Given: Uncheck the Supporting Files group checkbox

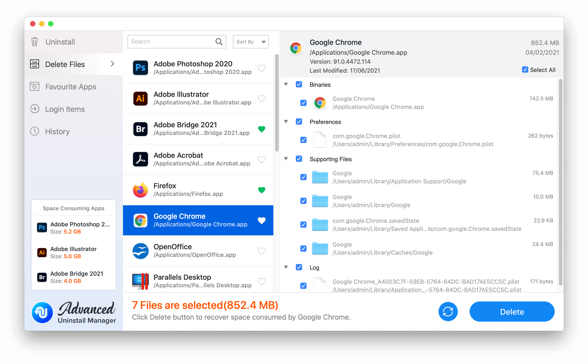Looking at the screenshot, I should point(299,159).
